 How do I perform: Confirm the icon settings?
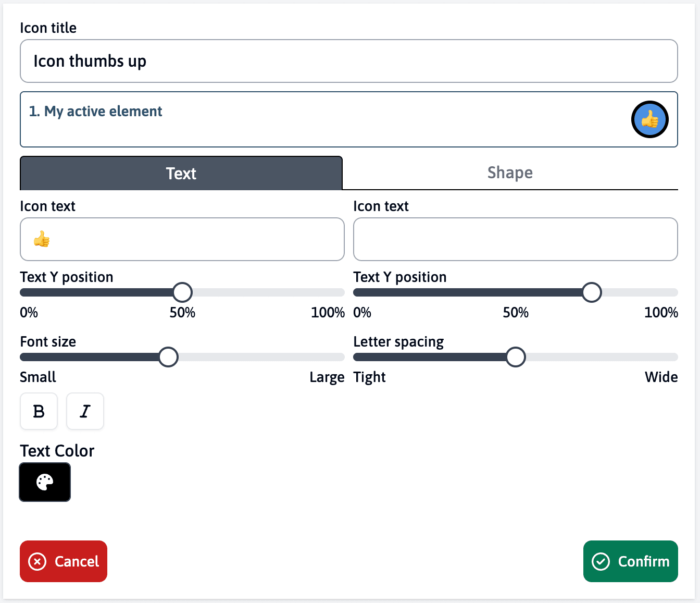coord(631,561)
